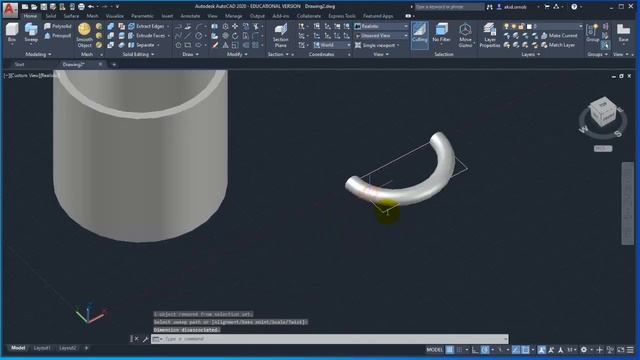The width and height of the screenshot is (640, 360).
Task: Open the Help question mark icon
Action: [x=574, y=7]
